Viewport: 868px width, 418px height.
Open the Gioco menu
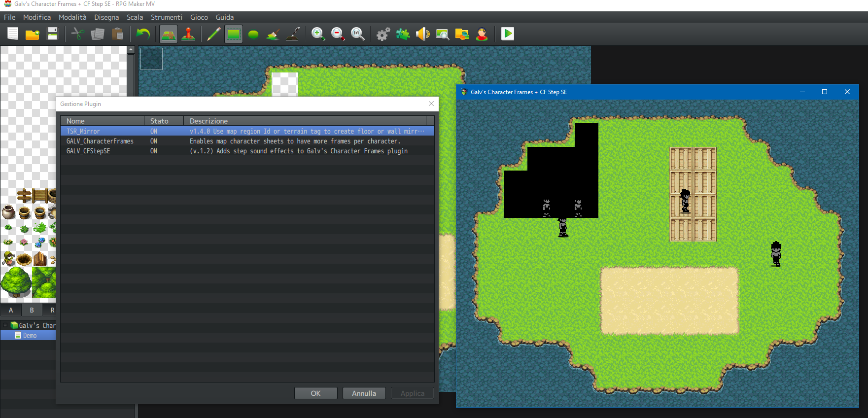coord(199,17)
